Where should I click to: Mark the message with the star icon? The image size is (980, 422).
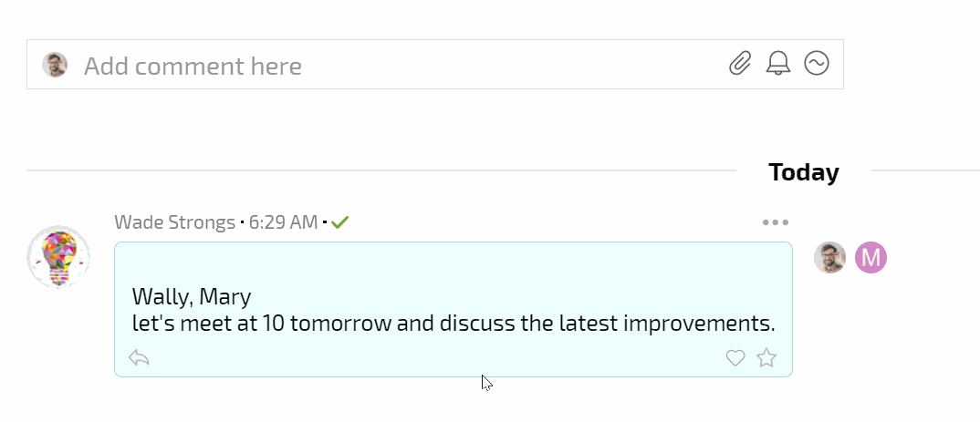[766, 357]
